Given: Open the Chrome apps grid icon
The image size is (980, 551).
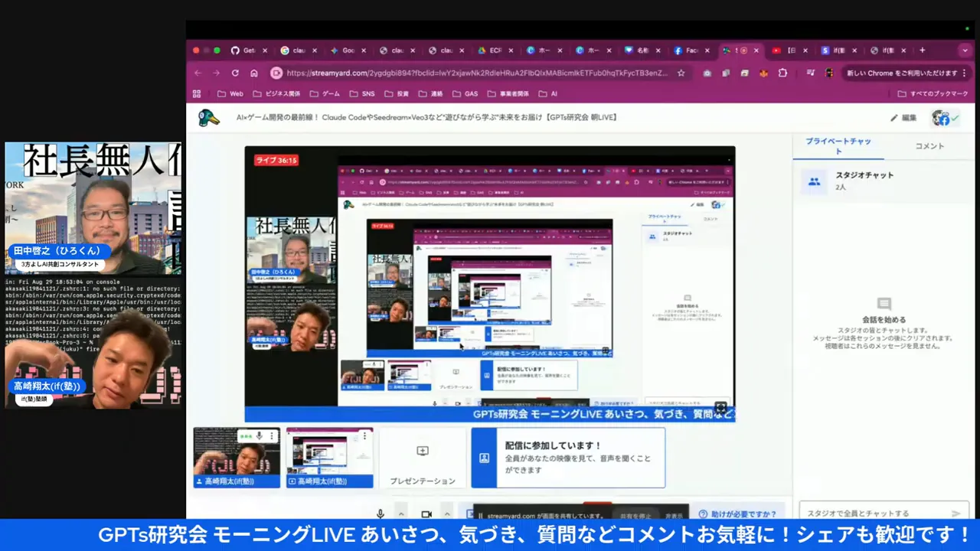Looking at the screenshot, I should pos(197,94).
